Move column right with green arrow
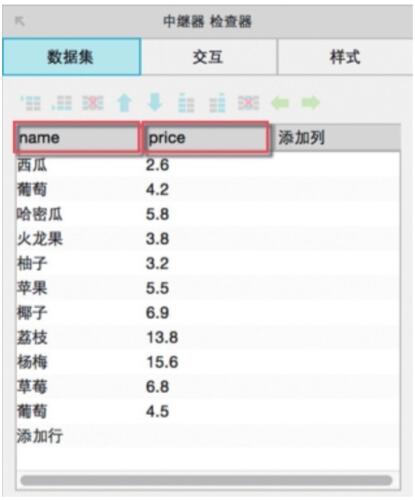The height and width of the screenshot is (500, 415). (x=311, y=103)
